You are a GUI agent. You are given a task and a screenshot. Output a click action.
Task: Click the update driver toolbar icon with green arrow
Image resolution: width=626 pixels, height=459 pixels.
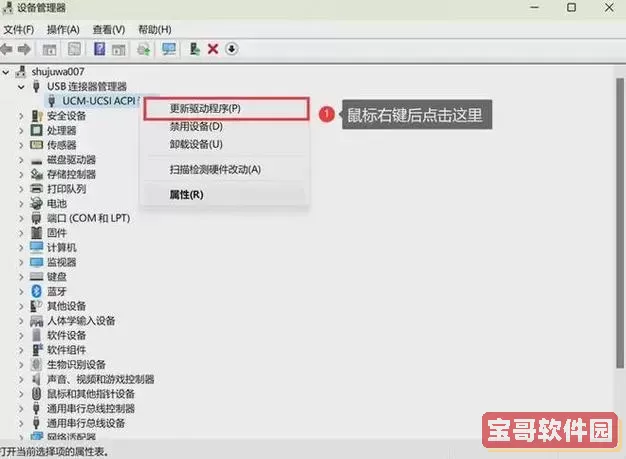tap(194, 48)
